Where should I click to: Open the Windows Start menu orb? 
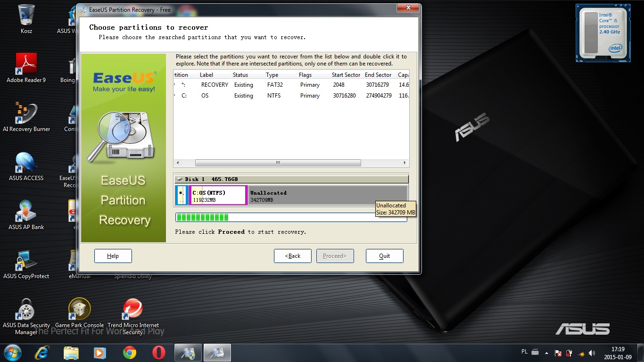(12, 353)
